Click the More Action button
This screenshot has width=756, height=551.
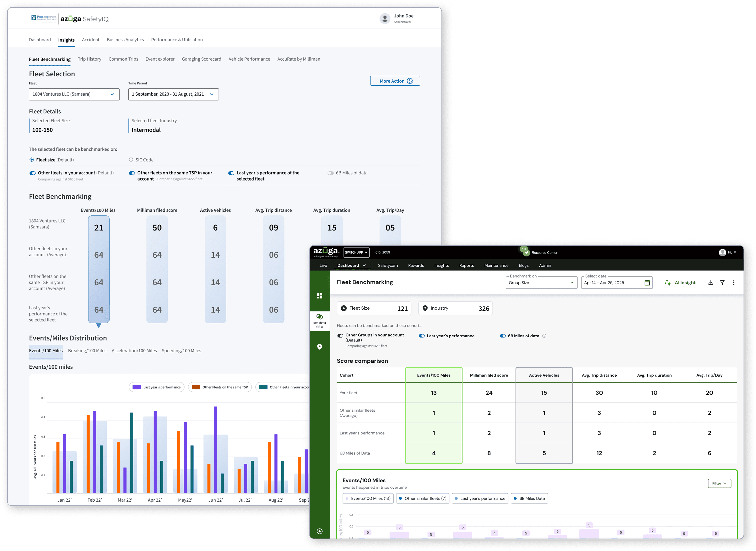(x=395, y=81)
